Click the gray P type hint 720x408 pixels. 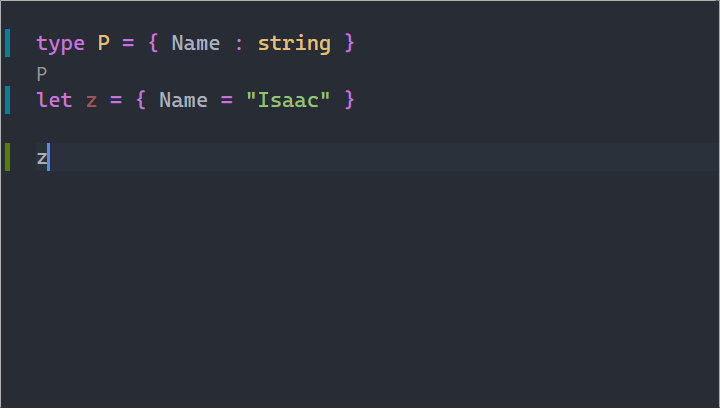[x=42, y=74]
